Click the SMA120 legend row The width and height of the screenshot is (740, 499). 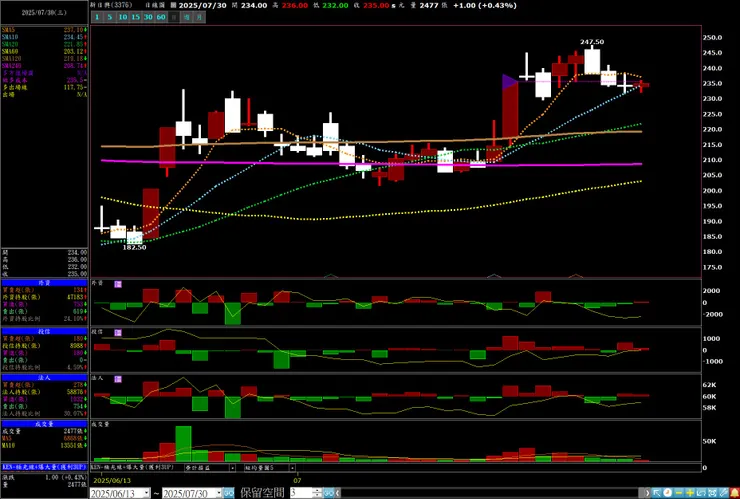coord(44,59)
